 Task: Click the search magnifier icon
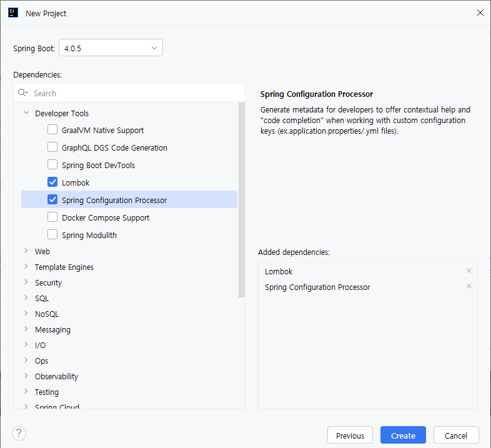point(22,92)
